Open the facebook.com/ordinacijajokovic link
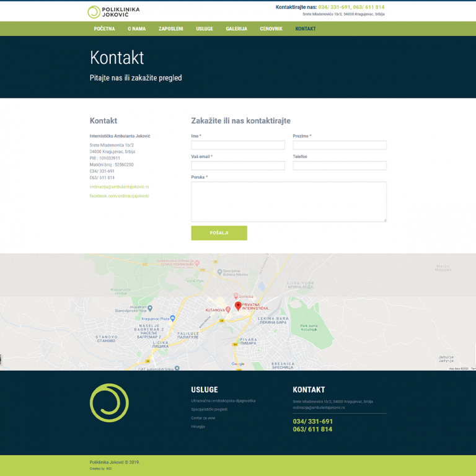This screenshot has width=476, height=476. (x=119, y=196)
